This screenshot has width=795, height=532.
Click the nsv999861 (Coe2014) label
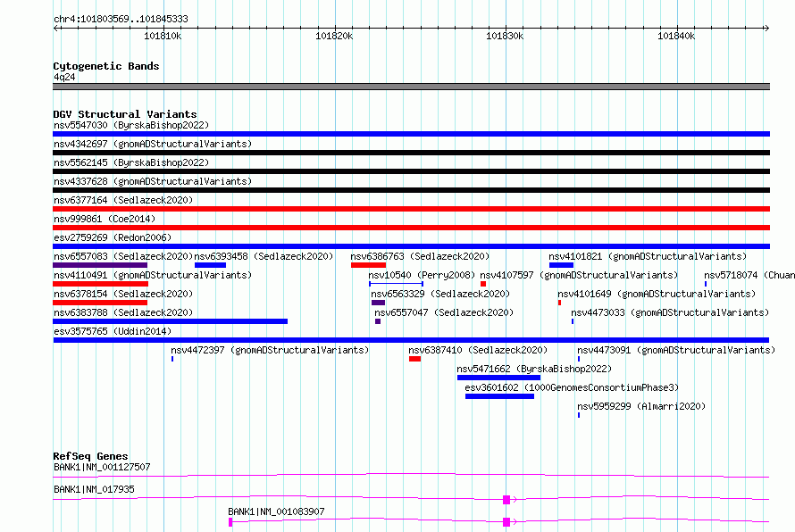coord(105,219)
